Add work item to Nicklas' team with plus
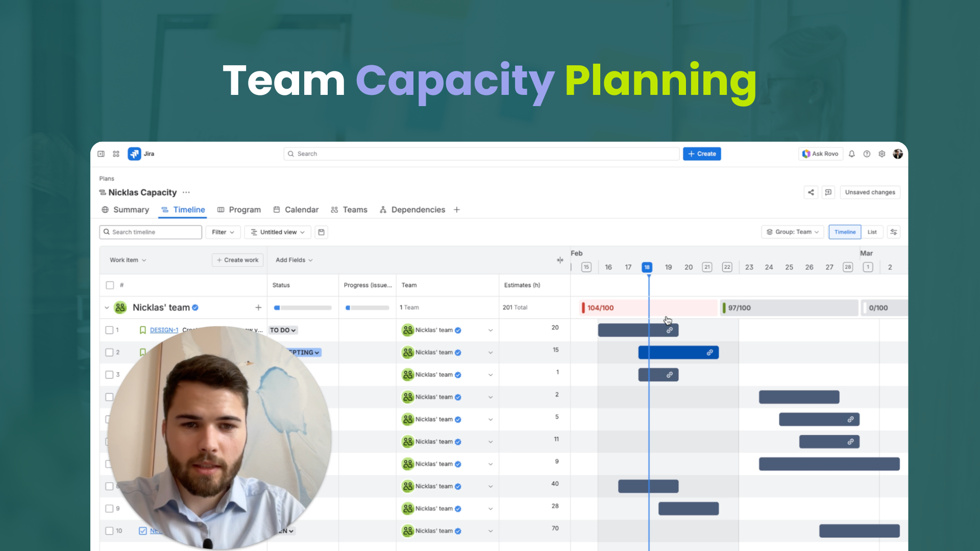 pyautogui.click(x=258, y=308)
